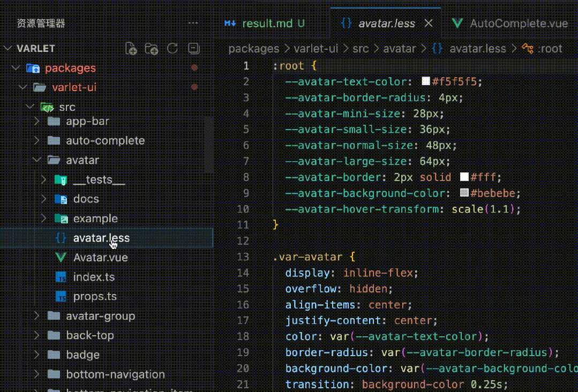
Task: Click the #f5f5f5 color swatch
Action: [x=426, y=81]
